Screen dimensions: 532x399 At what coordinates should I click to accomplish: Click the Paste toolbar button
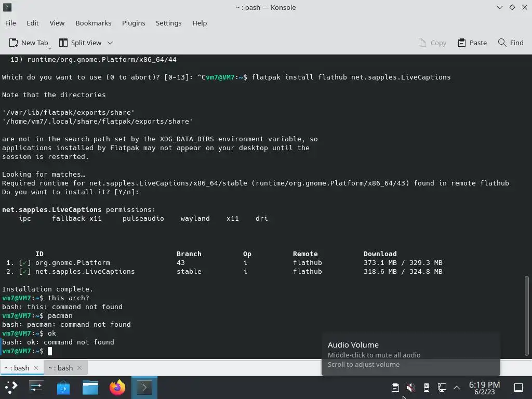[x=472, y=43]
